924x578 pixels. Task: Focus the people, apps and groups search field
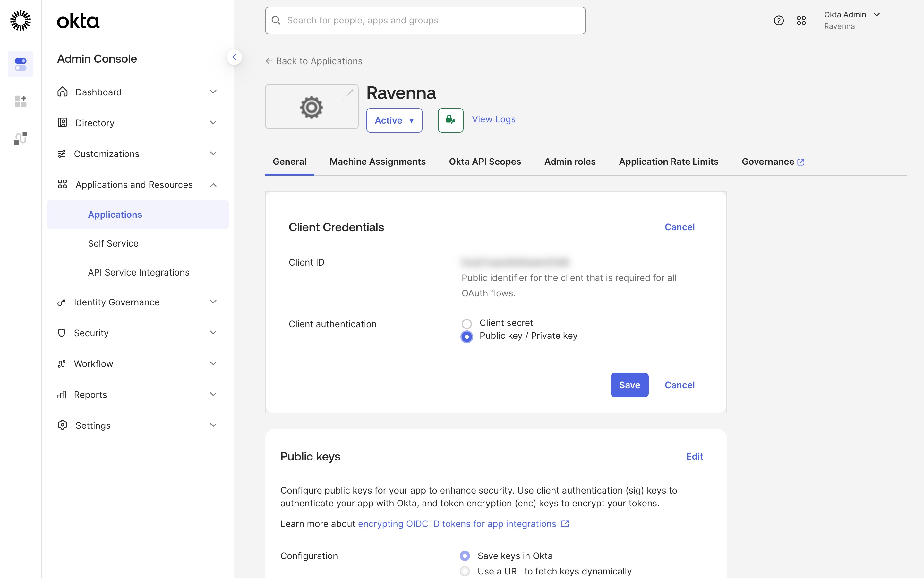pyautogui.click(x=425, y=21)
